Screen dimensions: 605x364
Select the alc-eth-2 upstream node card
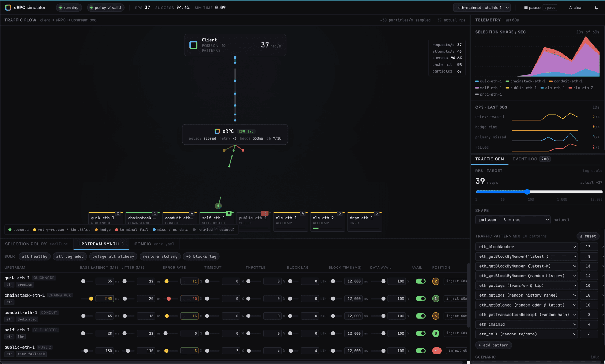coord(327,222)
